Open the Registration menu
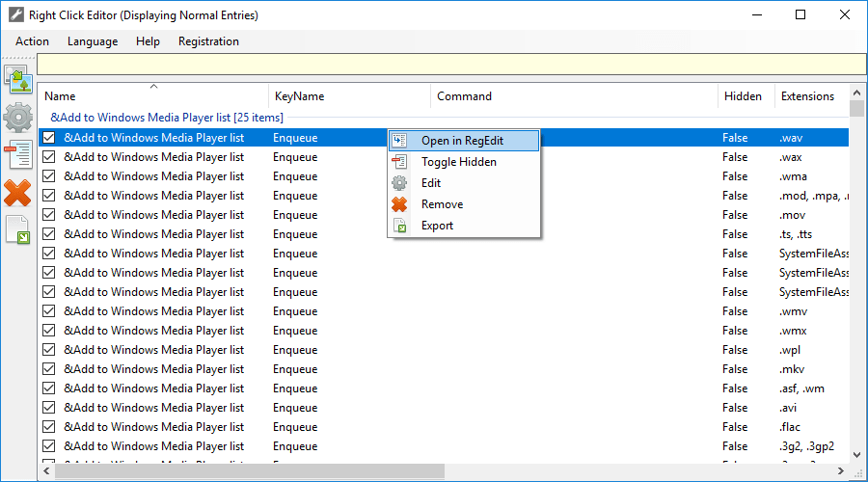The height and width of the screenshot is (482, 868). coord(208,41)
